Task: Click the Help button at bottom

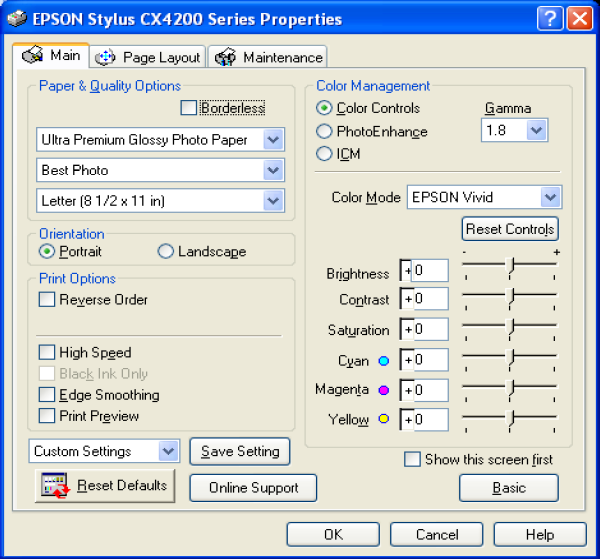Action: pos(540,535)
